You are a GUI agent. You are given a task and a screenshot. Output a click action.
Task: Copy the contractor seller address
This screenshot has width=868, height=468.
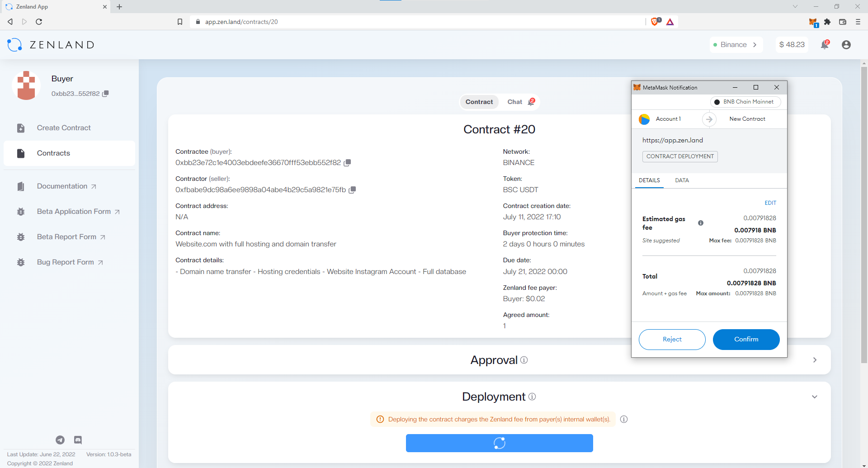pyautogui.click(x=352, y=190)
